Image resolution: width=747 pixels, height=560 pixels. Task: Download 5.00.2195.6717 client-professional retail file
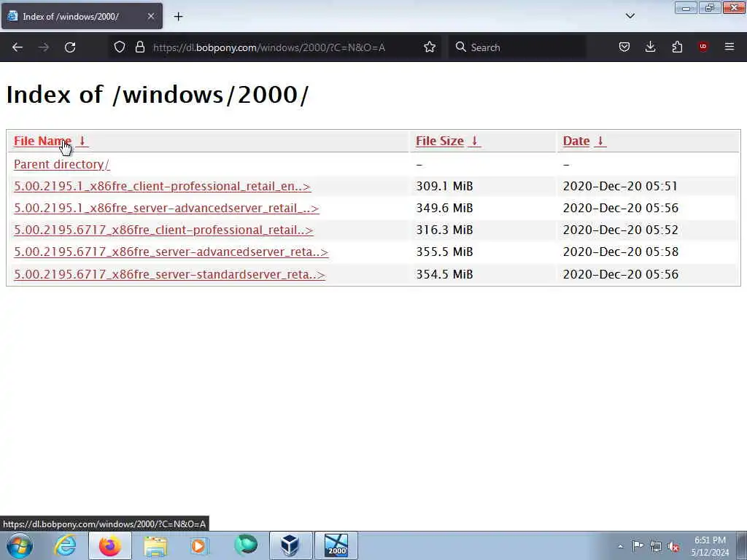(163, 230)
